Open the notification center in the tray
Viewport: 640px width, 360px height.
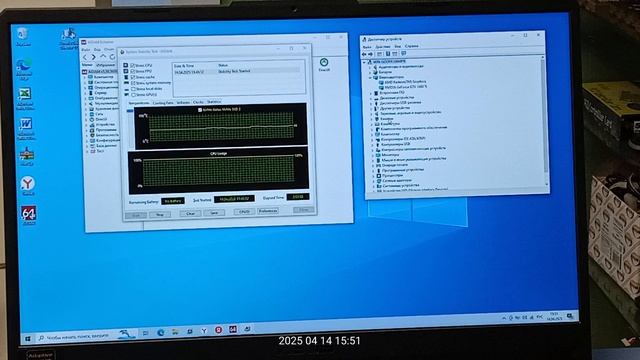[x=570, y=316]
